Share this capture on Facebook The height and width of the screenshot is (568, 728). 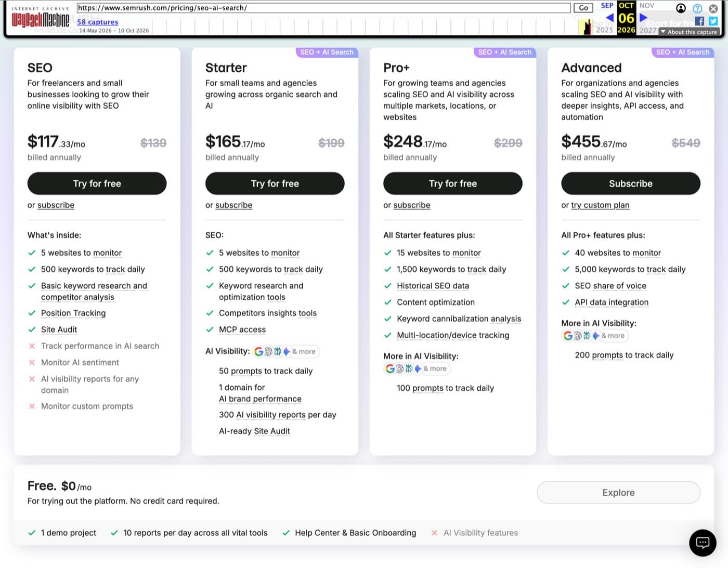click(x=699, y=21)
